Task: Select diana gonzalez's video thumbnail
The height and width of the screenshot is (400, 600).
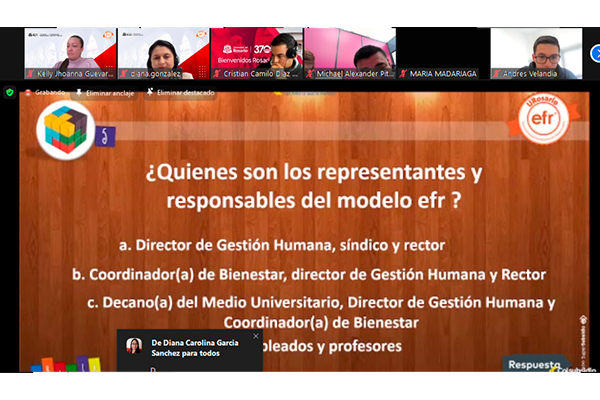Action: click(x=162, y=53)
